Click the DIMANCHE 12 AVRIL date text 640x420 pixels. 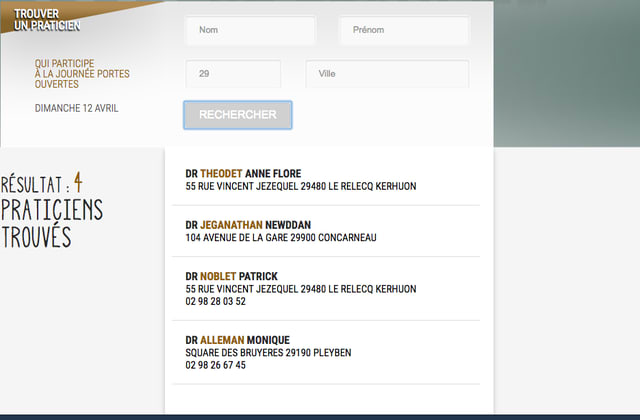point(76,108)
